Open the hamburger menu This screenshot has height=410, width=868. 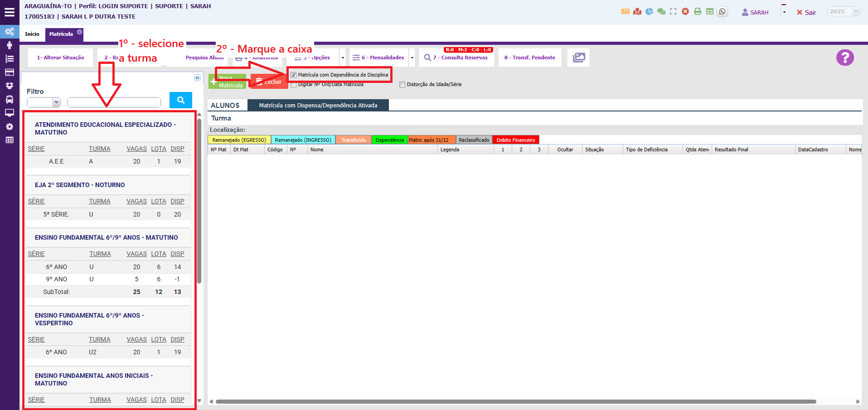click(10, 12)
